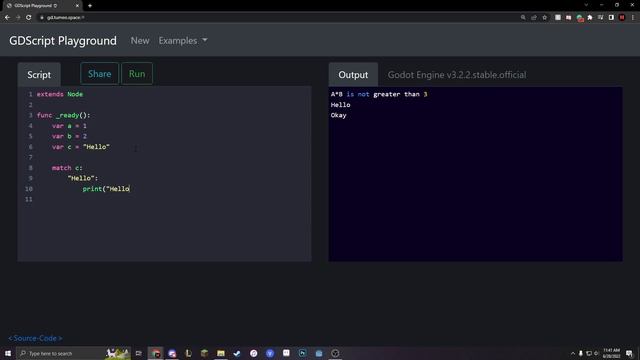640x360 pixels.
Task: Select the Output tab
Action: pyautogui.click(x=353, y=75)
